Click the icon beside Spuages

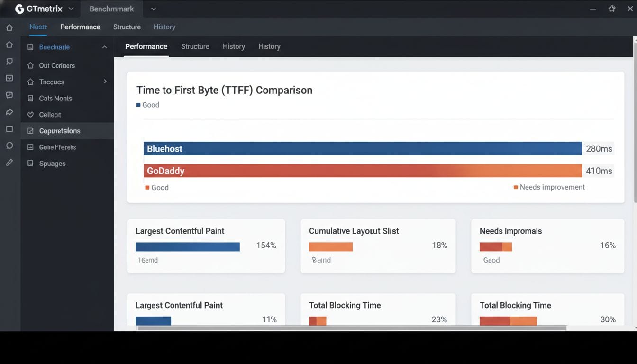pyautogui.click(x=30, y=164)
